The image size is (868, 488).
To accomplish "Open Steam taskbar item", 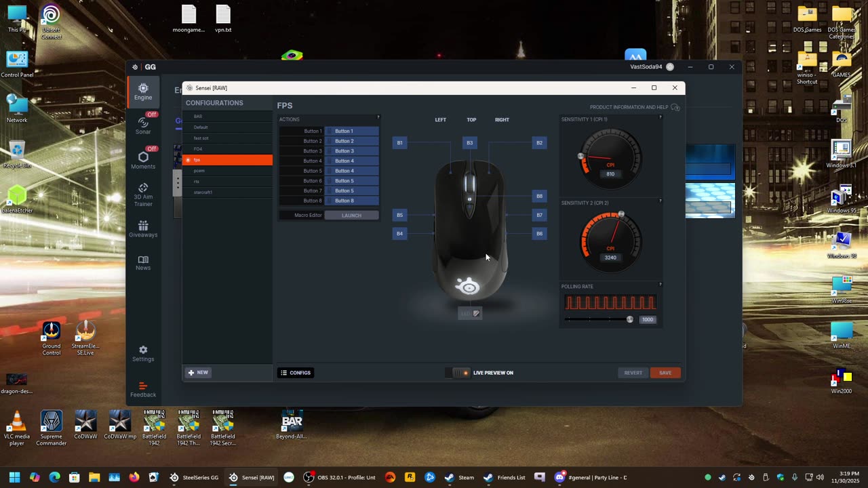I will (459, 477).
